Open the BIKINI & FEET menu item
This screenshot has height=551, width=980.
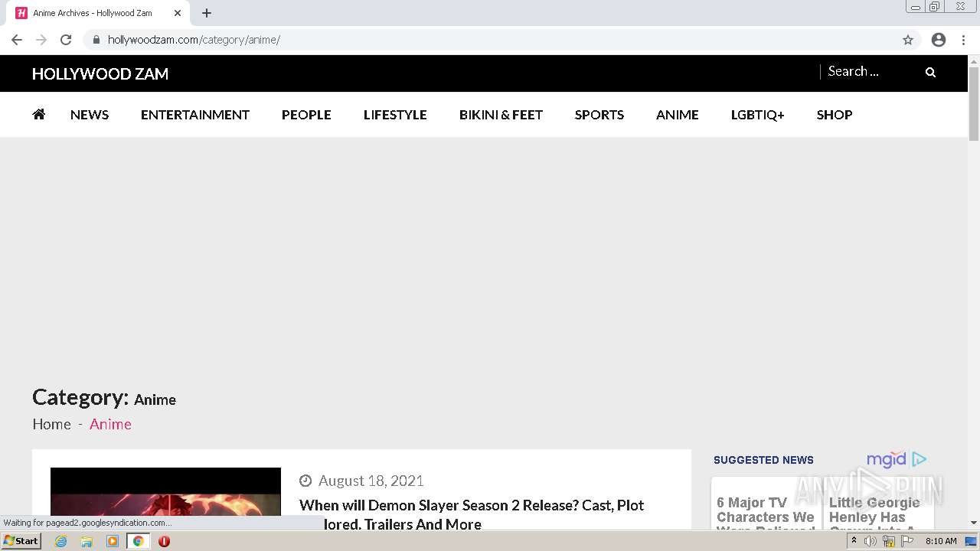(501, 115)
